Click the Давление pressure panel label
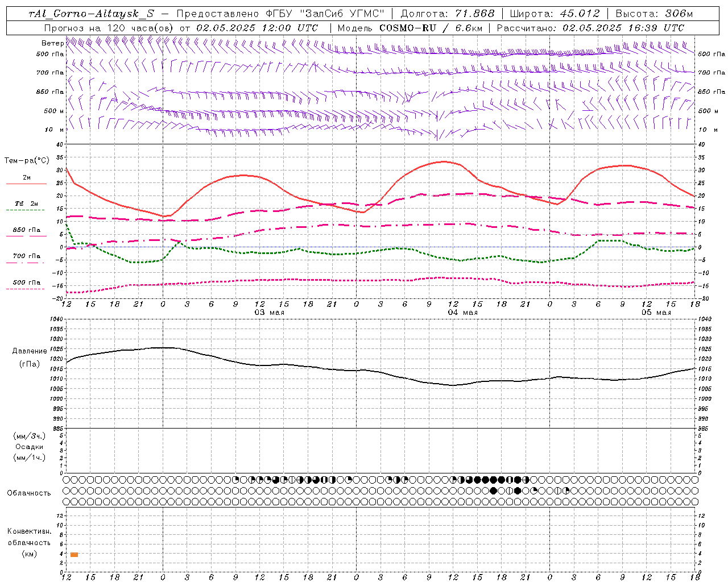 click(30, 351)
